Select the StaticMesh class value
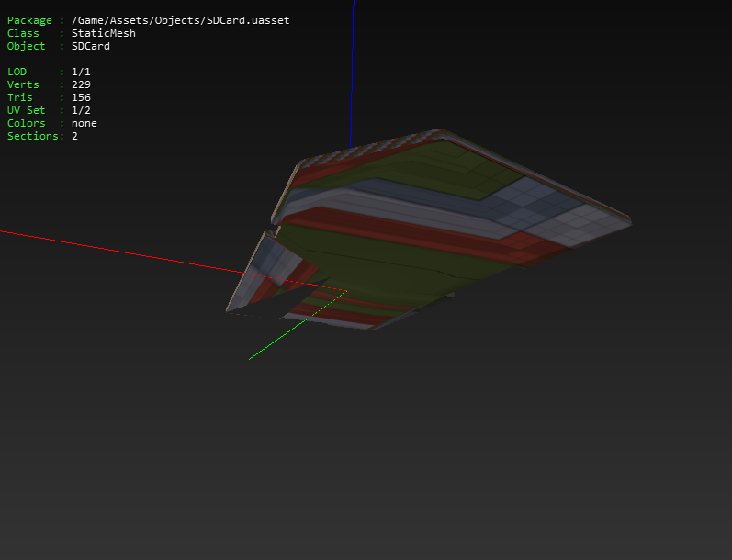The width and height of the screenshot is (732, 560). pyautogui.click(x=104, y=33)
